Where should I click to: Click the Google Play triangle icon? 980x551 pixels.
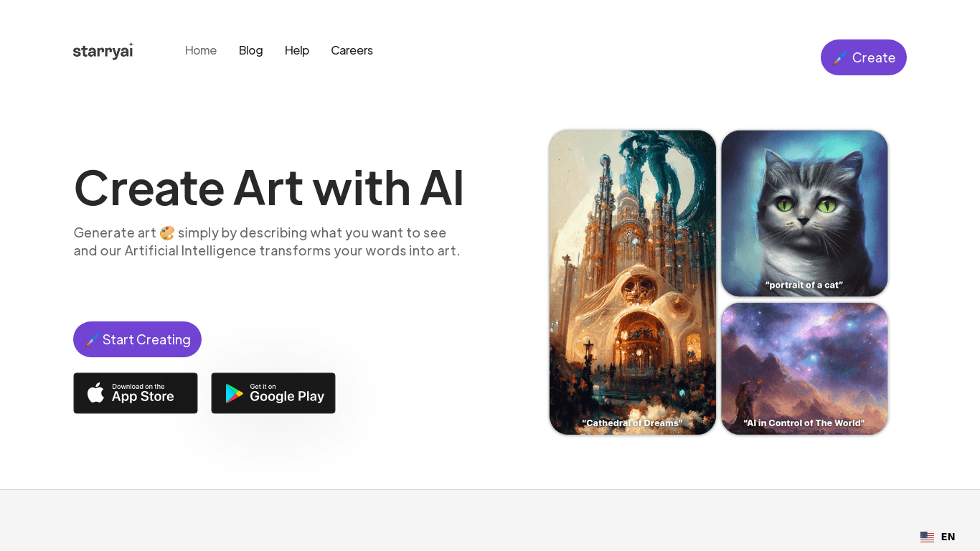(x=234, y=393)
